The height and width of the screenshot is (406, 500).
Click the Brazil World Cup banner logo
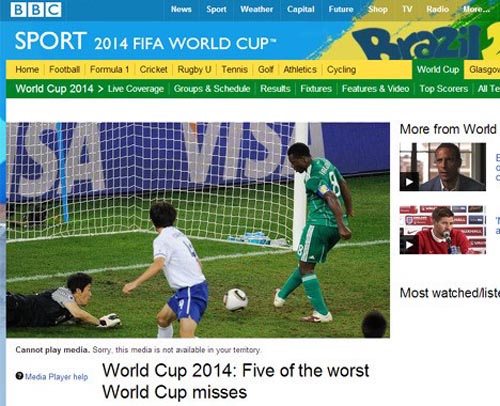[425, 43]
